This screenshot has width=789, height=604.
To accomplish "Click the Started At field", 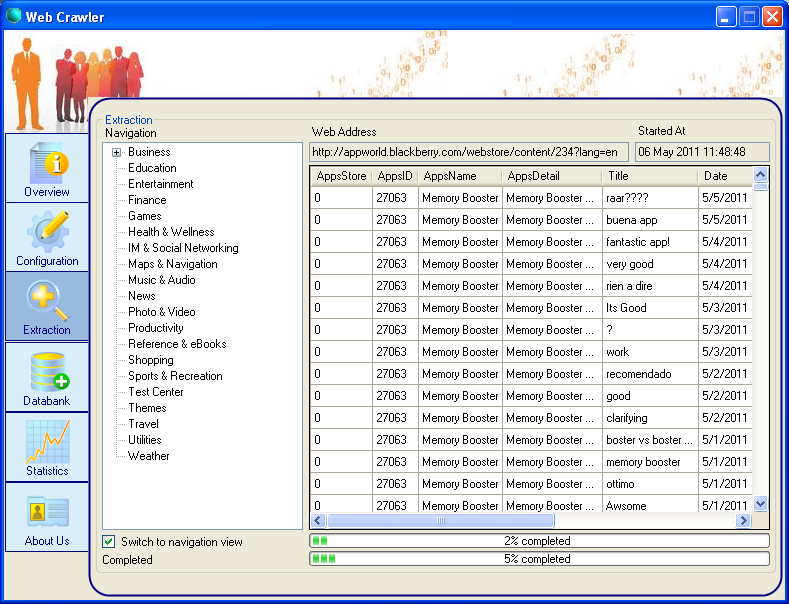I will click(x=702, y=152).
